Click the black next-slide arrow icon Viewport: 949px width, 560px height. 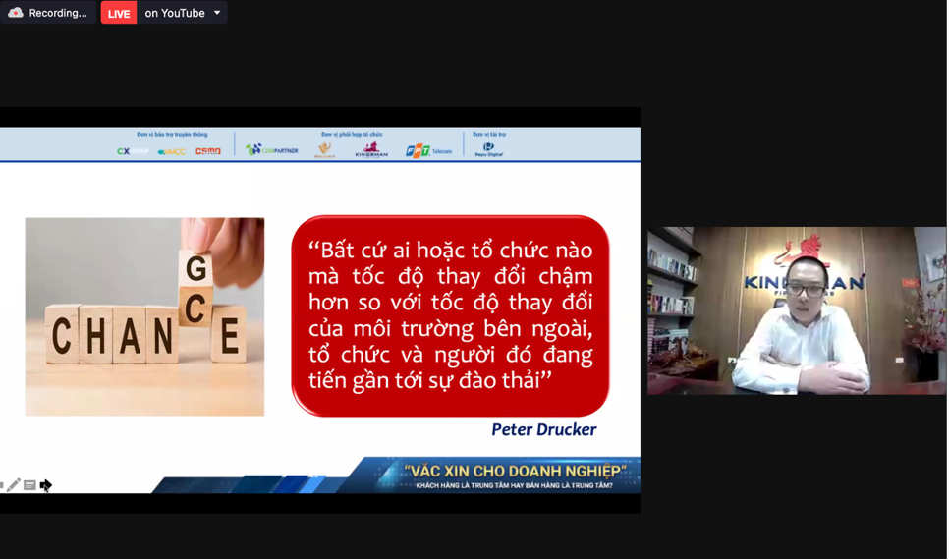[45, 484]
